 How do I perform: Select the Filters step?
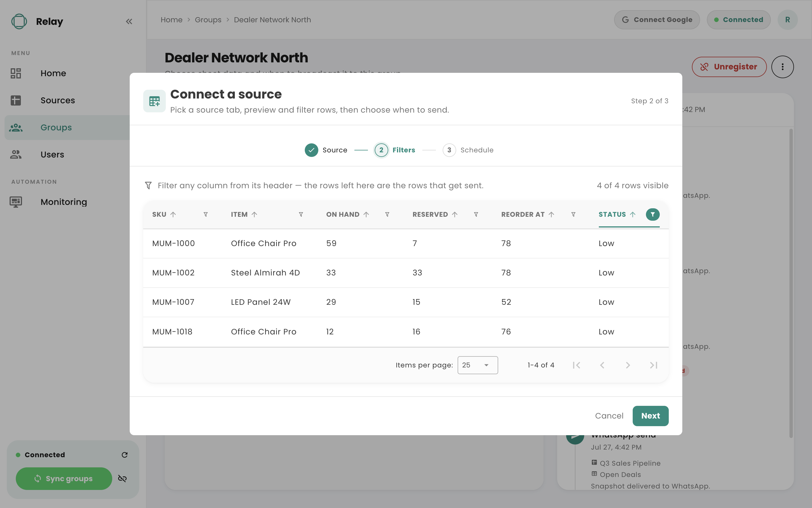tap(395, 150)
